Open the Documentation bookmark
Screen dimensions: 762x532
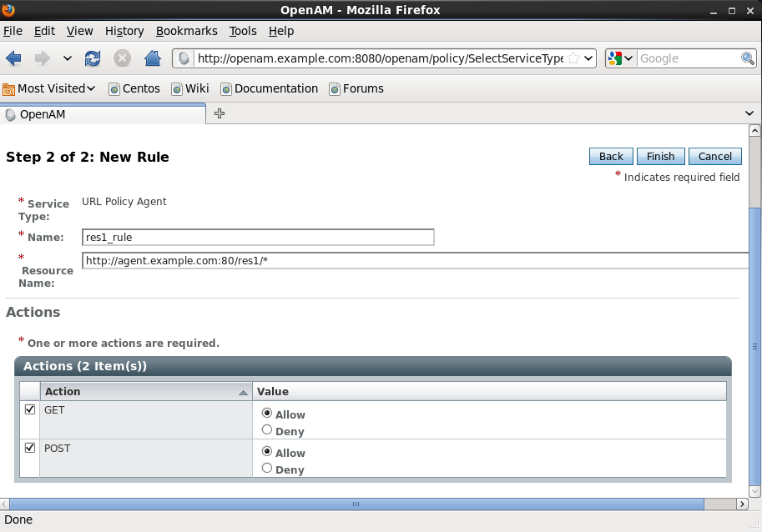tap(270, 89)
